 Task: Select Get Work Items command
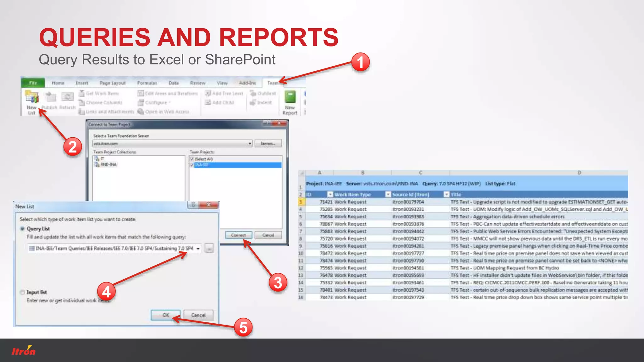99,93
